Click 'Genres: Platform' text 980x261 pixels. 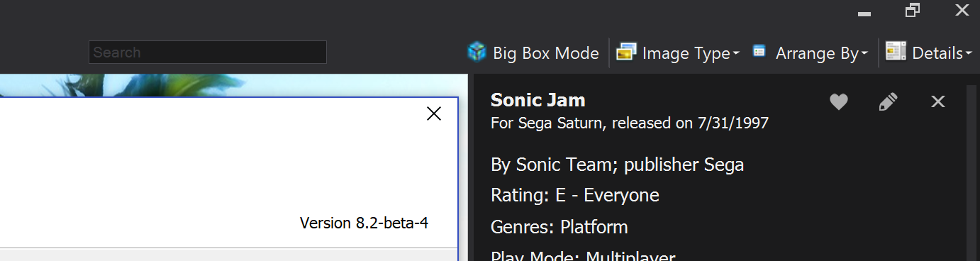tap(559, 228)
